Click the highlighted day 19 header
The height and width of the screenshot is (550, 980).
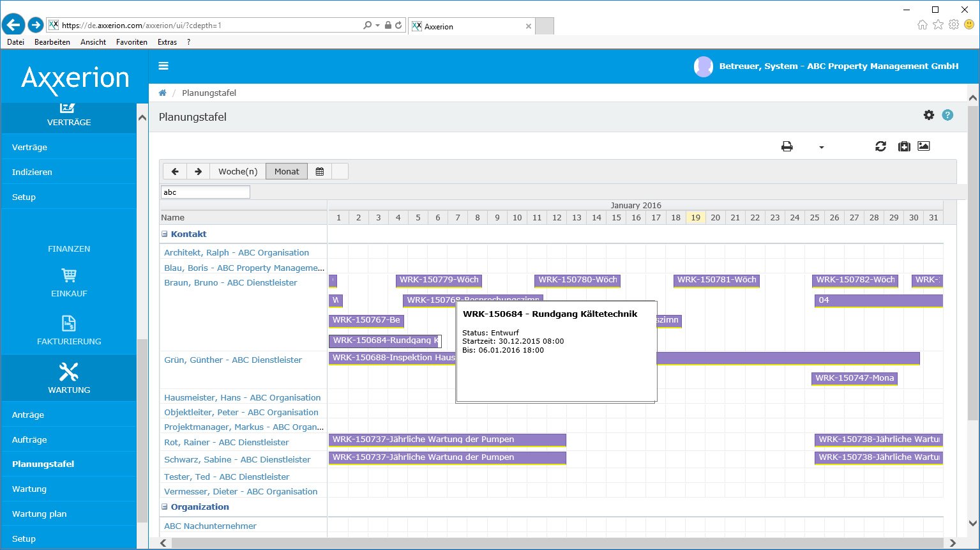coord(695,217)
